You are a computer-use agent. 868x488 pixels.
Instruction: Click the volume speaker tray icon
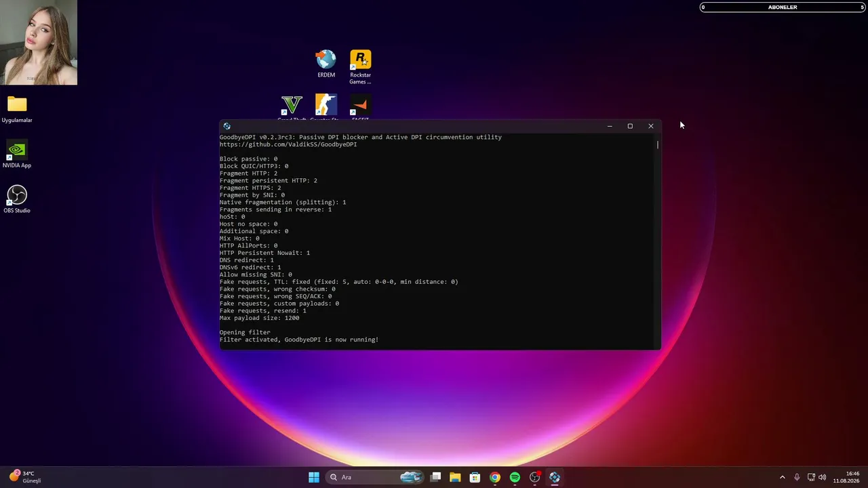tap(823, 477)
